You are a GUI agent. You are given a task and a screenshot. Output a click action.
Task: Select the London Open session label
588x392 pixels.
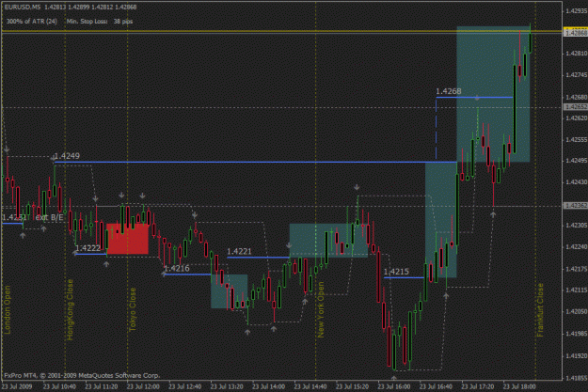click(x=8, y=309)
